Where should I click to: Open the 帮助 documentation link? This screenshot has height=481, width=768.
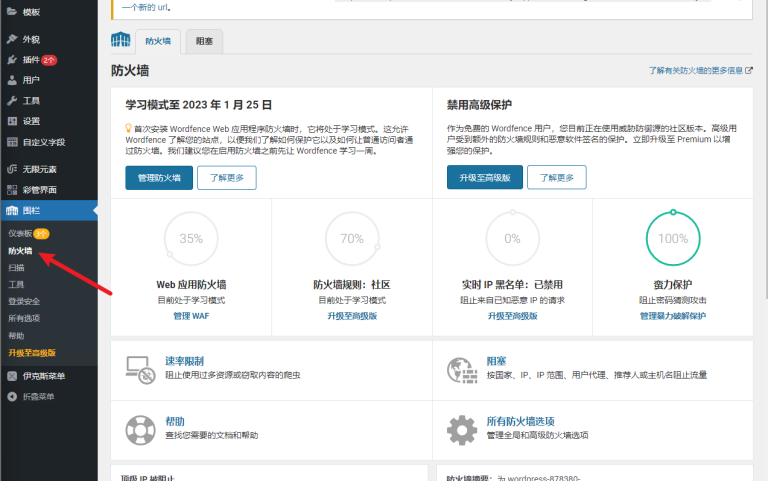tap(175, 422)
